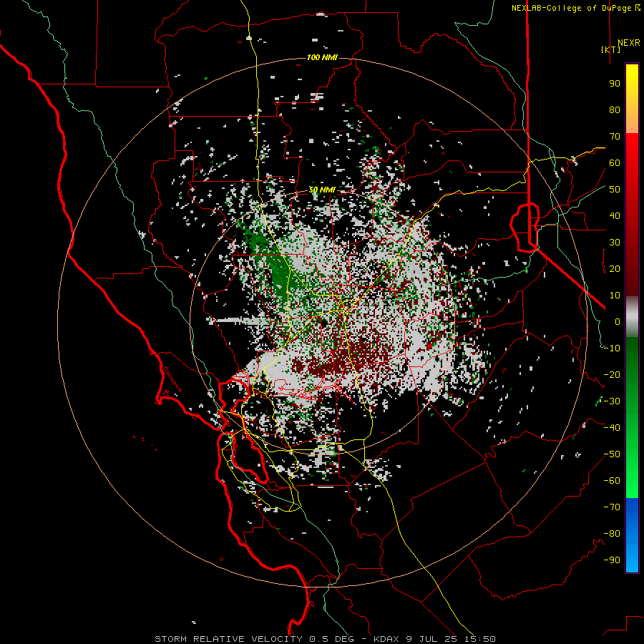Click the blue bottom segment of color bar
Screen dimensions: 644x644
coord(632,535)
